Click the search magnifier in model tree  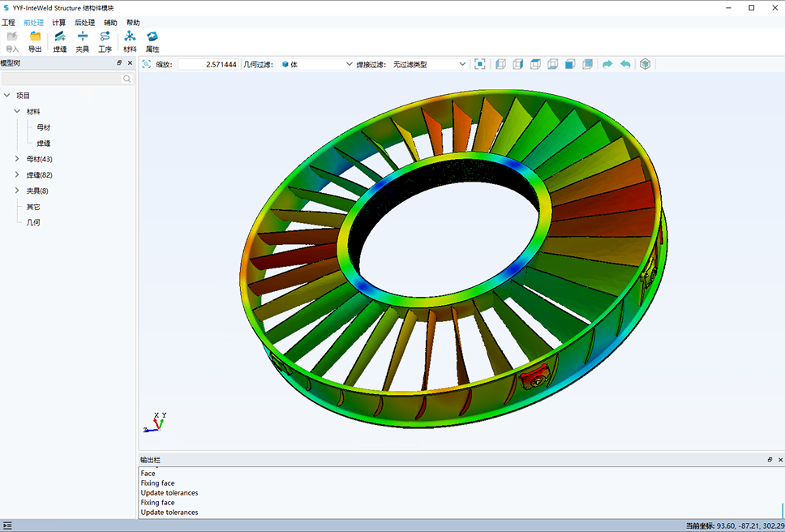click(x=127, y=79)
